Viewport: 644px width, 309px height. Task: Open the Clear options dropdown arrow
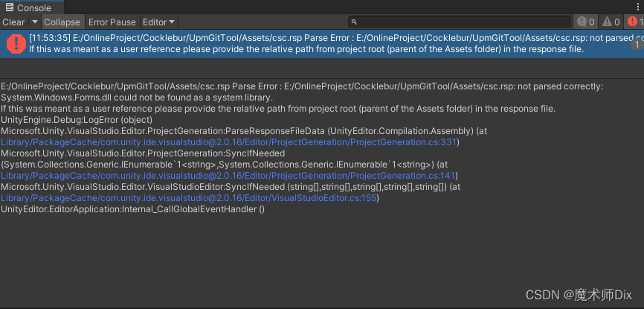(34, 22)
